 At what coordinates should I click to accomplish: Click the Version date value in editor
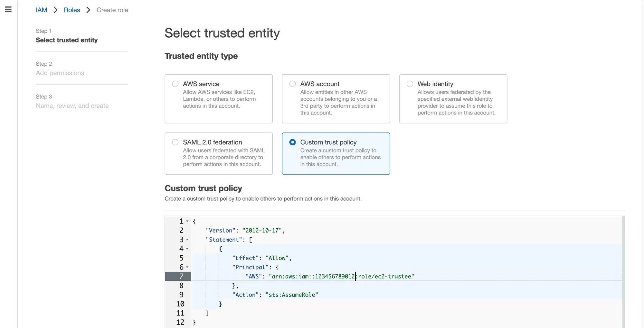click(262, 231)
